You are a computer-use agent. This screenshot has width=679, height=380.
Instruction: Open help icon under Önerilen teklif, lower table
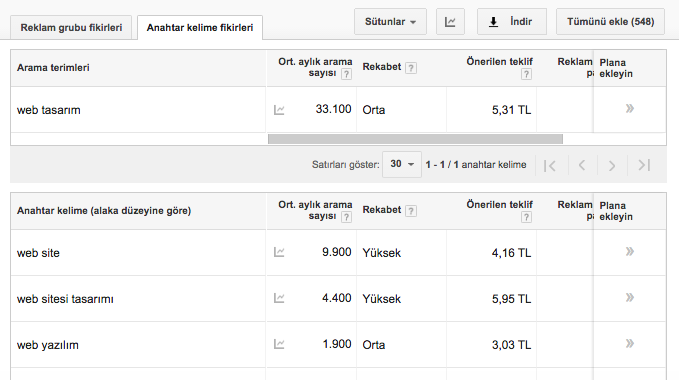click(526, 217)
